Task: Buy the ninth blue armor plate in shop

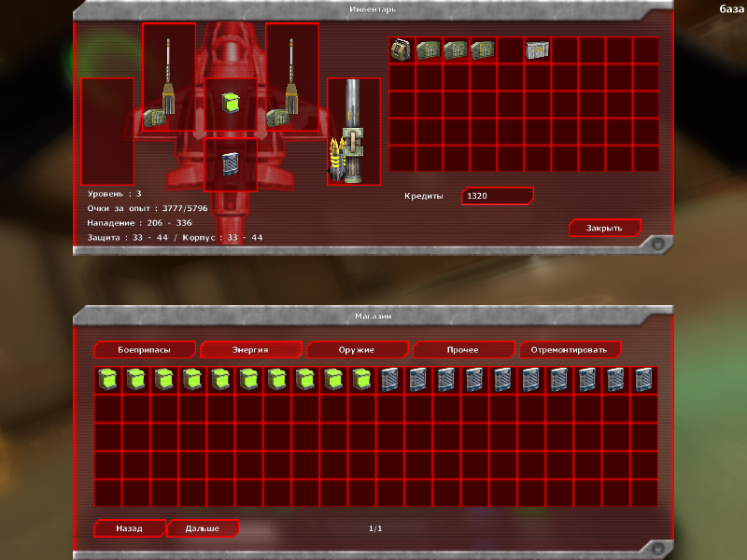Action: click(615, 380)
